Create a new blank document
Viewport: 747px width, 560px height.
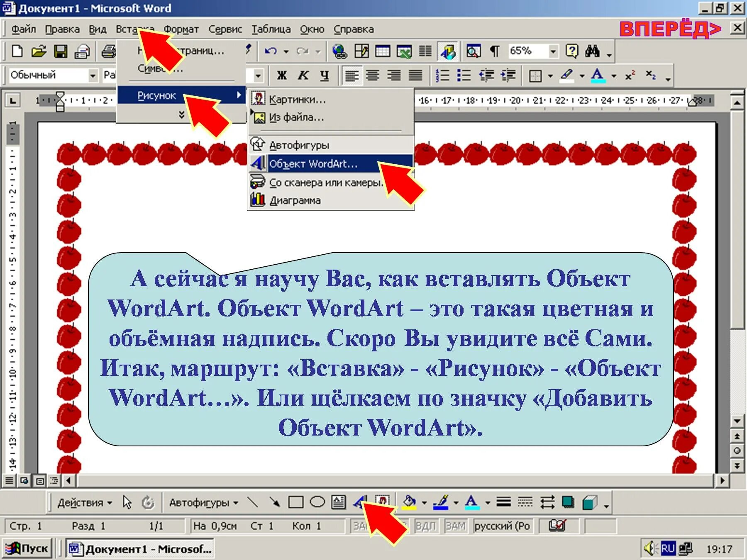point(17,51)
